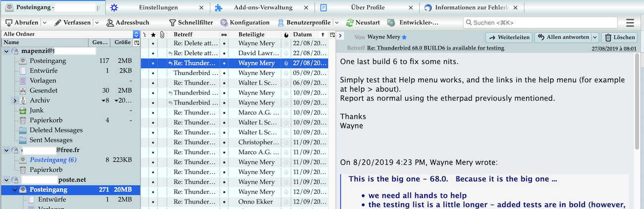Restart via the Neustart button

(363, 23)
